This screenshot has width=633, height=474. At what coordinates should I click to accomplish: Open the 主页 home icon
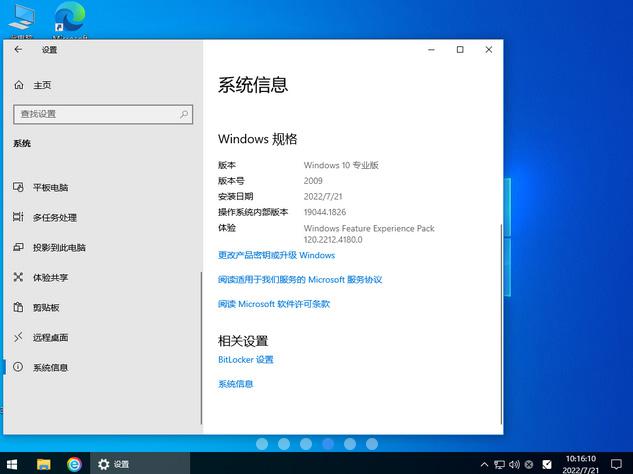point(19,85)
